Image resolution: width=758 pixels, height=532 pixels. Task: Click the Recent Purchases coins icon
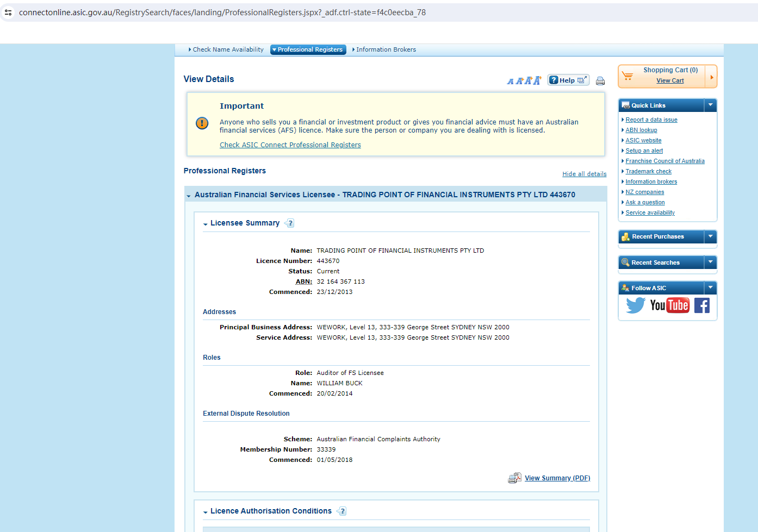[x=626, y=237]
